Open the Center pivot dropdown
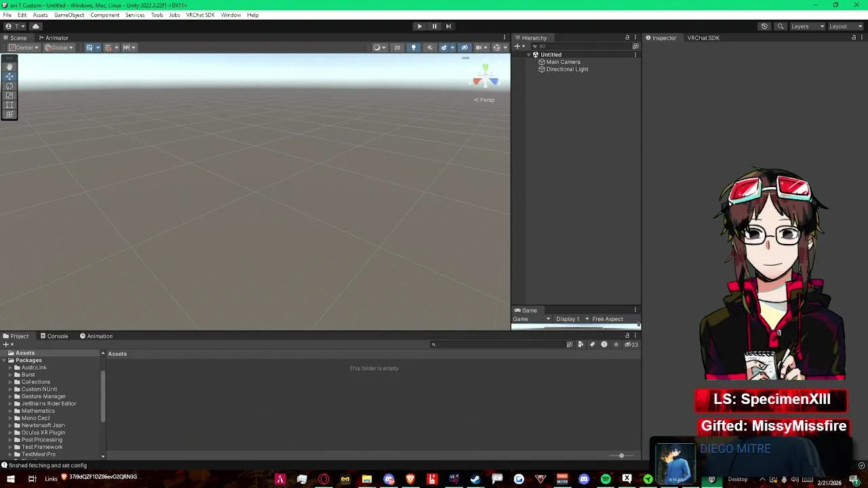The width and height of the screenshot is (868, 488). point(22,47)
